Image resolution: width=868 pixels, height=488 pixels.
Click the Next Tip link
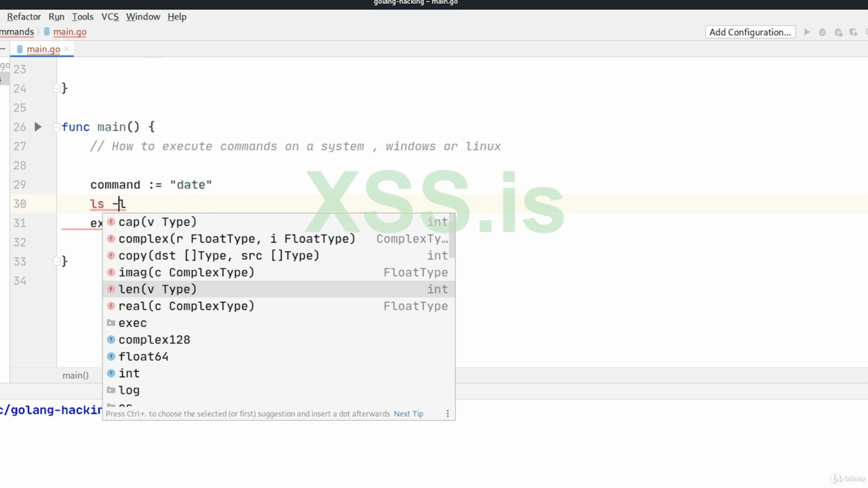click(x=408, y=413)
